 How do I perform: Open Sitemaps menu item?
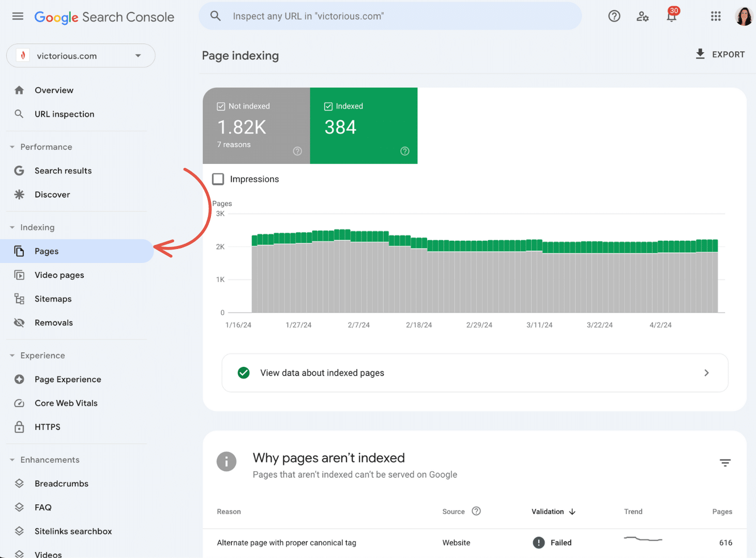pyautogui.click(x=53, y=299)
